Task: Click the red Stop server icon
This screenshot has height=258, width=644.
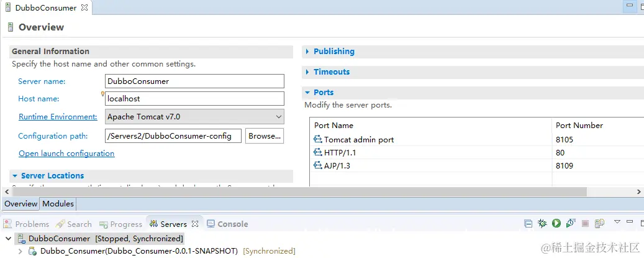Action: click(585, 224)
